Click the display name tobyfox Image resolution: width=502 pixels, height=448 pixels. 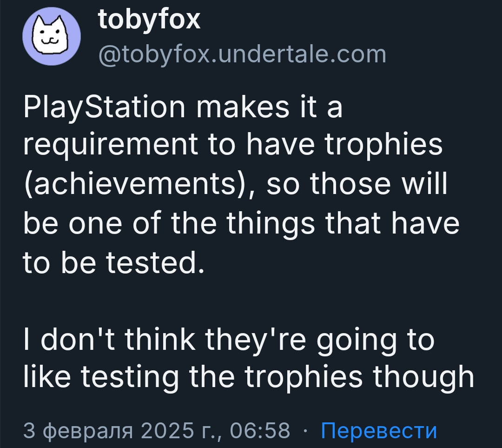[149, 20]
